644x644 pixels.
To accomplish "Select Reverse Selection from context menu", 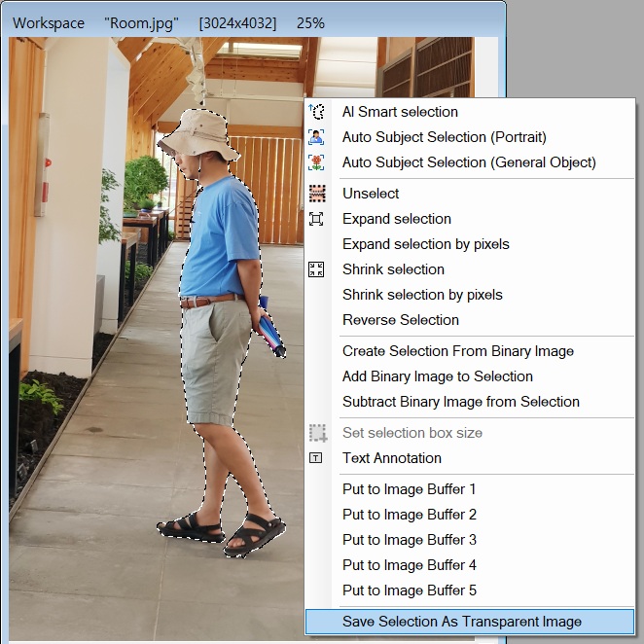I will tap(401, 319).
